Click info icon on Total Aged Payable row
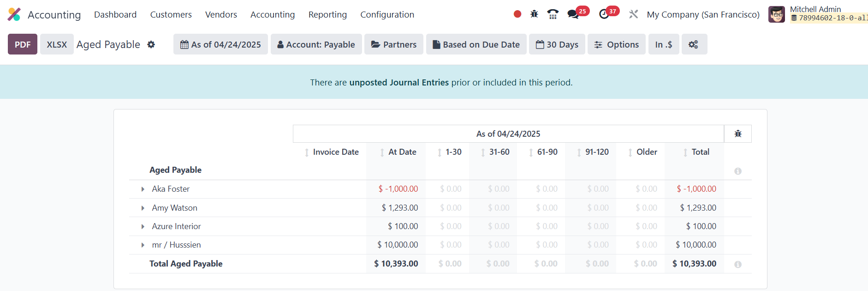This screenshot has width=868, height=291. (737, 265)
